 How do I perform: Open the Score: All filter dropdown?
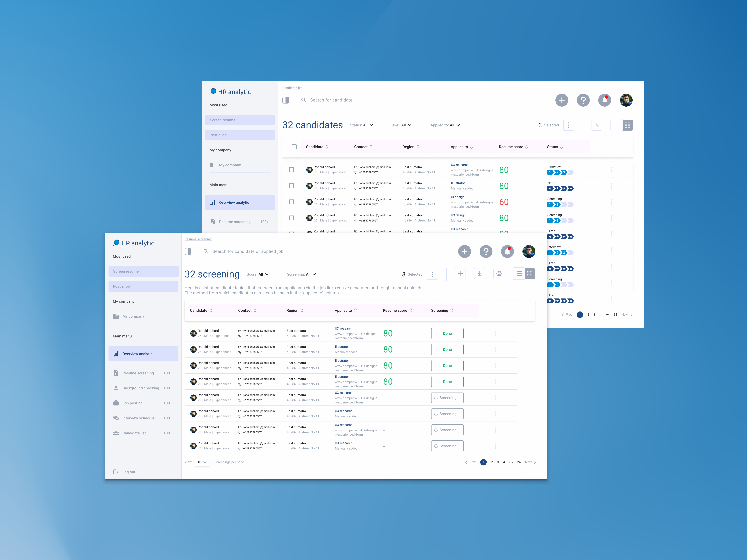pos(258,274)
